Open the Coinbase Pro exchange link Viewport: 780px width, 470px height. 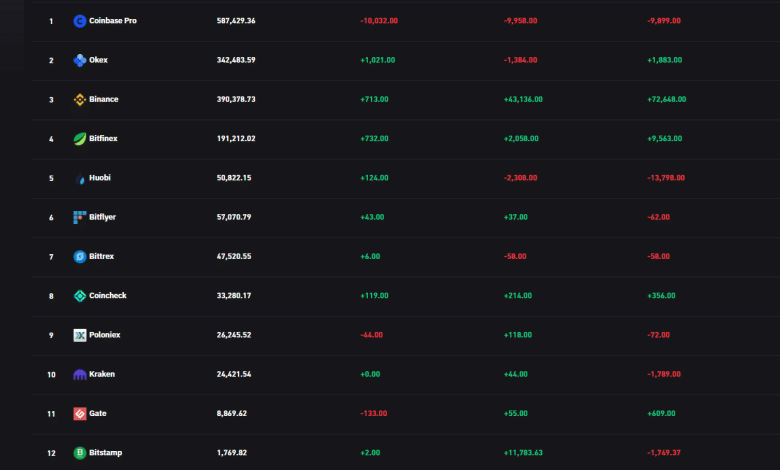pyautogui.click(x=113, y=21)
